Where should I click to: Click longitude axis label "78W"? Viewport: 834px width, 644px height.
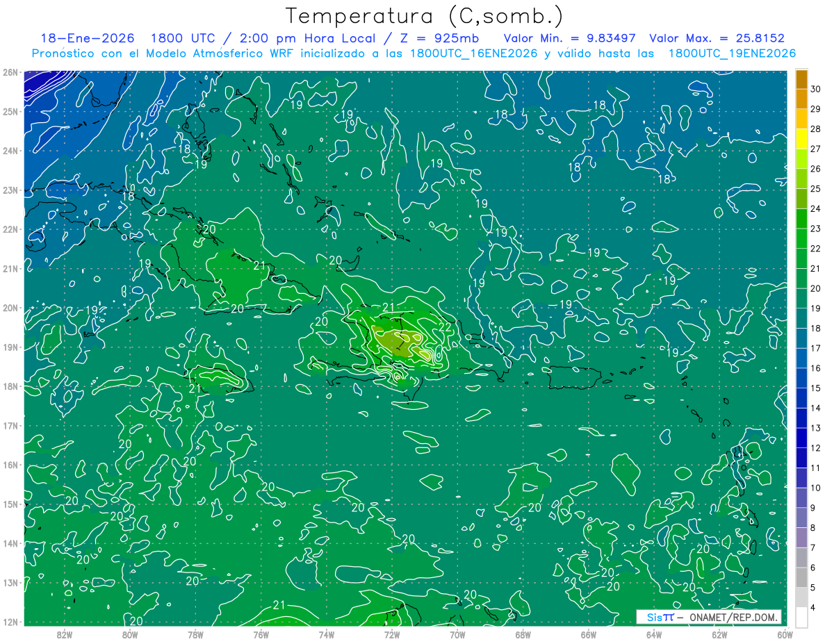click(195, 634)
